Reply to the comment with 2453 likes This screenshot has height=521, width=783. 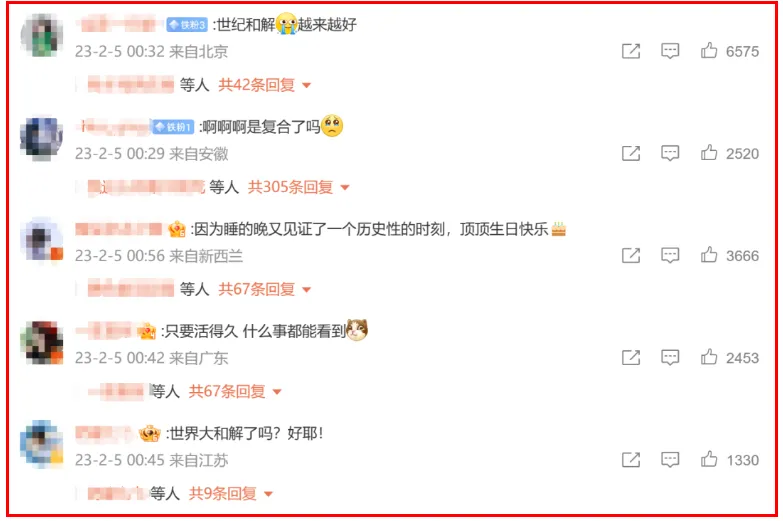click(670, 358)
